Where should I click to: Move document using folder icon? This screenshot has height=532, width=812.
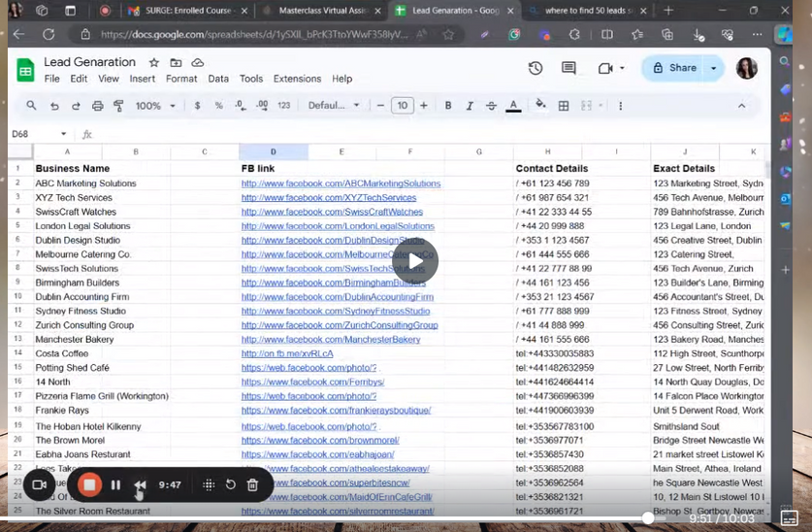pyautogui.click(x=176, y=63)
